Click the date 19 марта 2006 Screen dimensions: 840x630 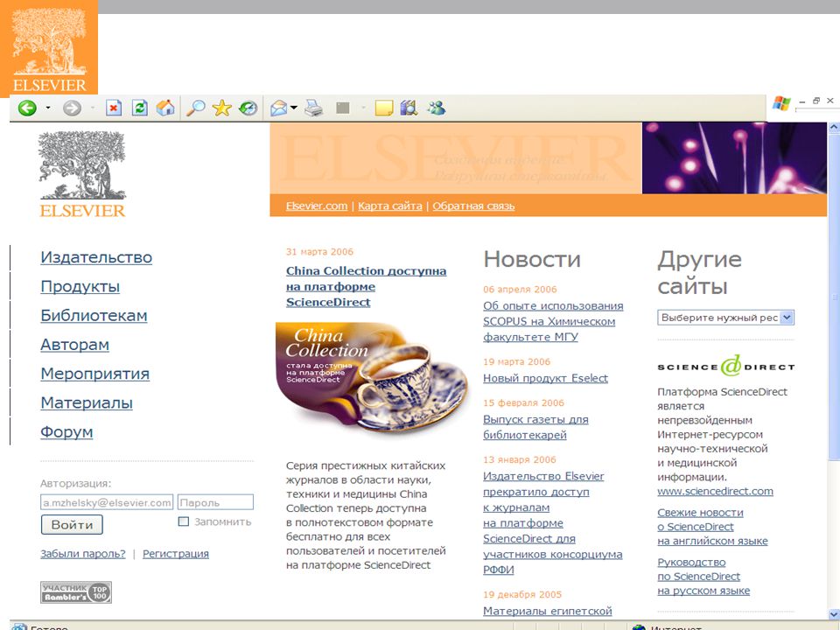(517, 361)
